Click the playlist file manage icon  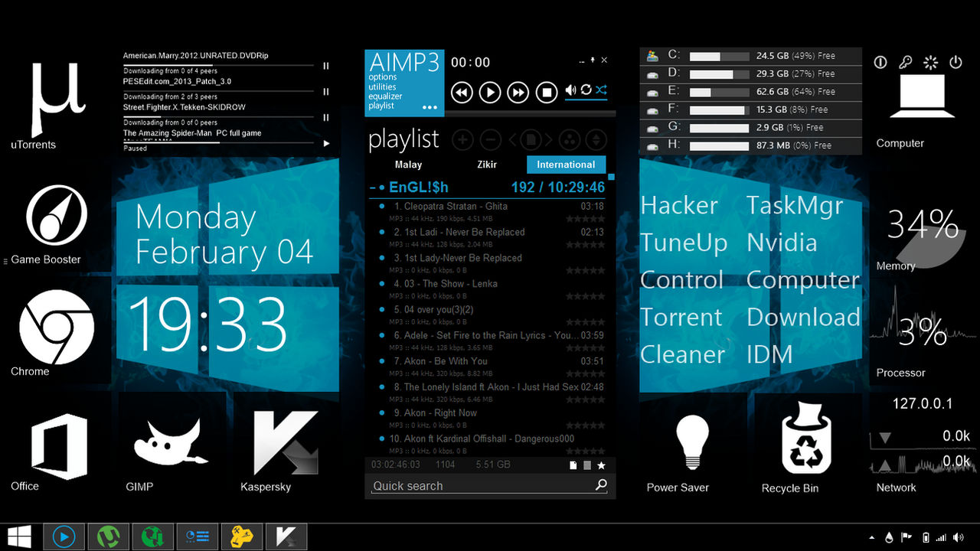tap(531, 140)
